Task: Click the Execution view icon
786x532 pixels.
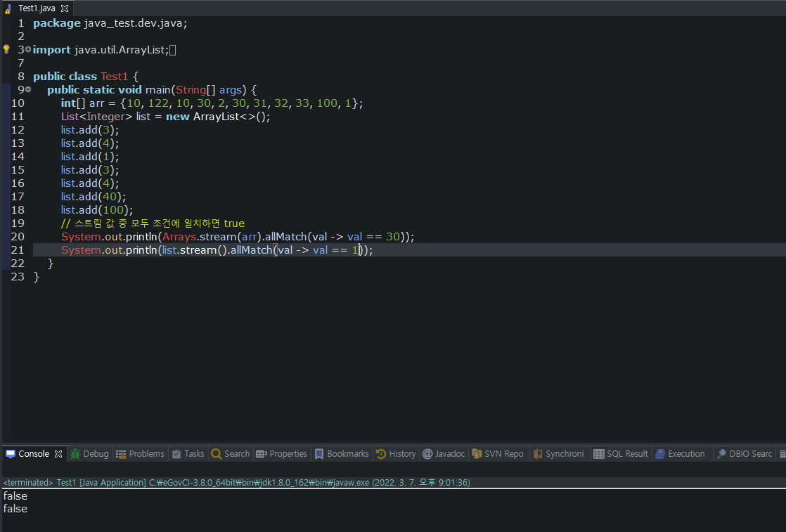Action: click(660, 454)
